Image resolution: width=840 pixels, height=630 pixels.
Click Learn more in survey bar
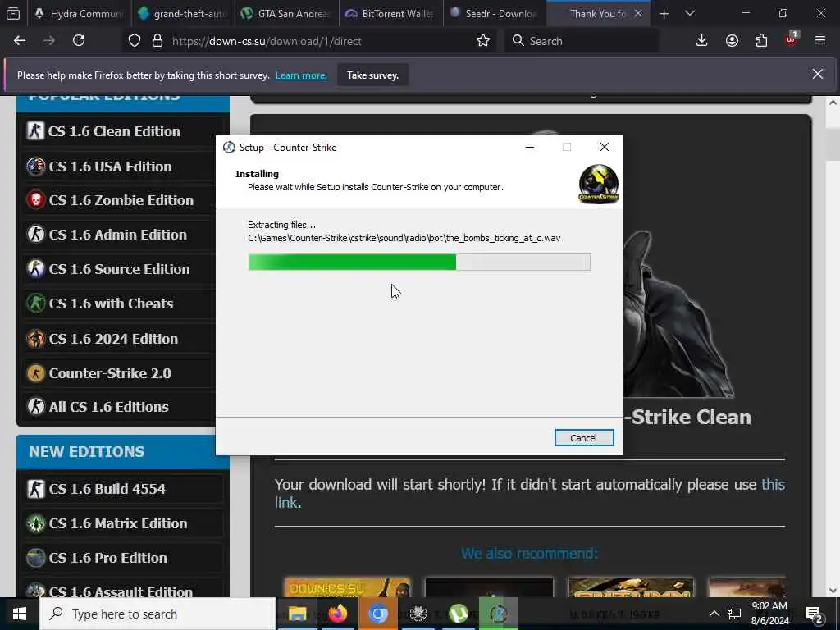tap(301, 75)
